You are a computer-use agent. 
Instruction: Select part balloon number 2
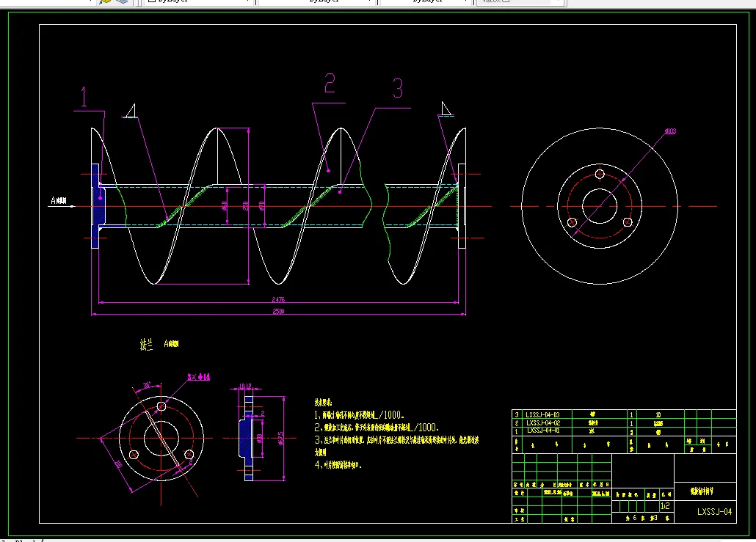coord(330,84)
